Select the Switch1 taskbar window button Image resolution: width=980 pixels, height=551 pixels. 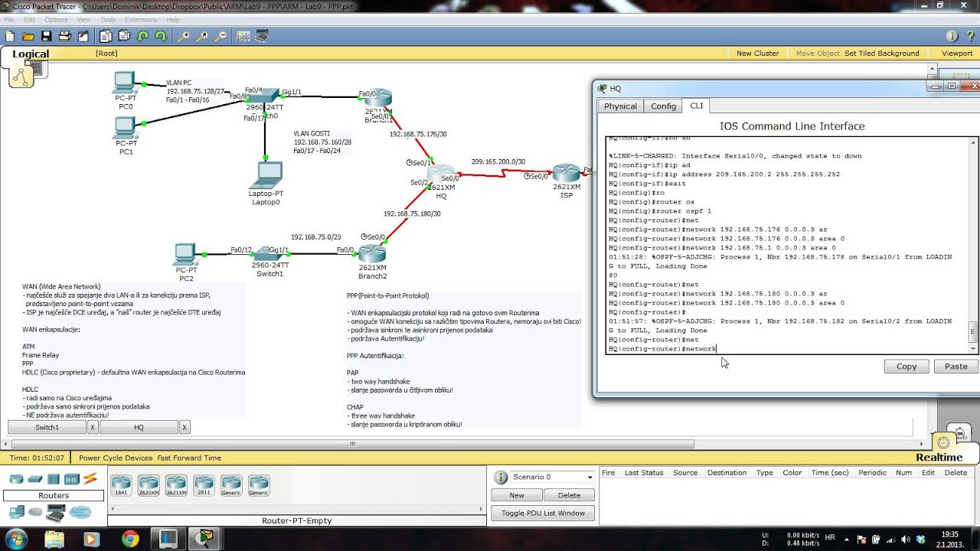(x=47, y=427)
